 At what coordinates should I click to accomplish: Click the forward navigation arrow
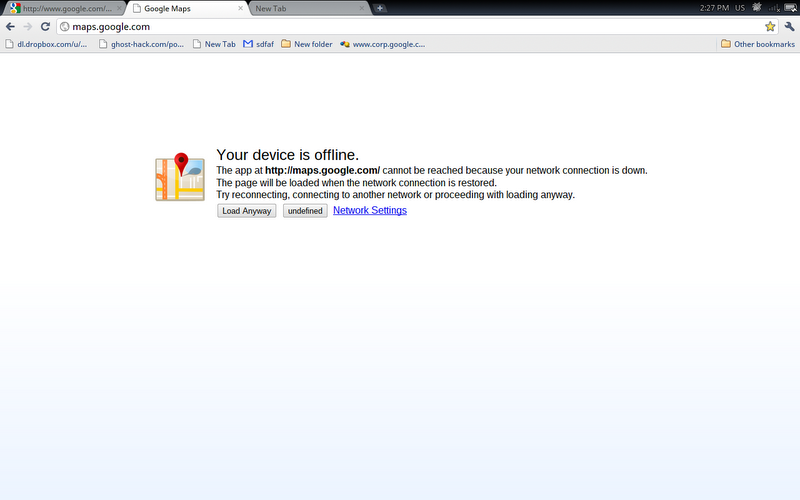tap(28, 27)
